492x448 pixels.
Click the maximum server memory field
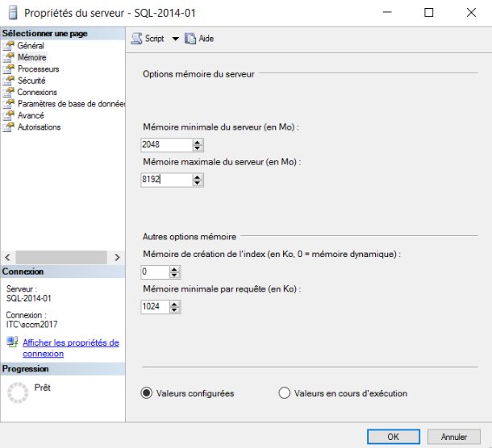pyautogui.click(x=166, y=180)
